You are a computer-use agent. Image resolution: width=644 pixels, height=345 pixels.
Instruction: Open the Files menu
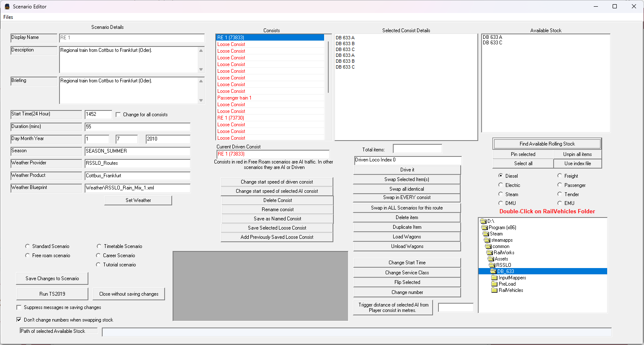point(8,17)
